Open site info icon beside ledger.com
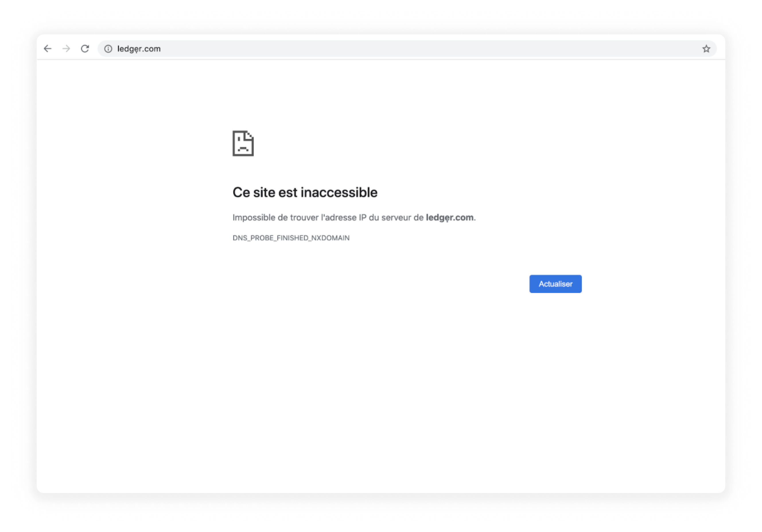Image resolution: width=762 pixels, height=532 pixels. click(108, 49)
